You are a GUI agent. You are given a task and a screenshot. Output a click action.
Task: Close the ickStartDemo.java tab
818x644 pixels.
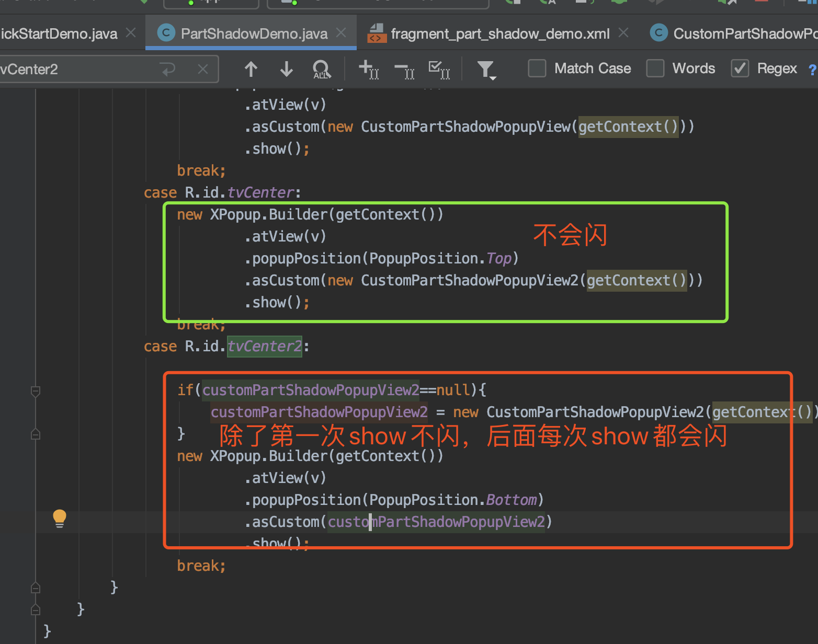tap(130, 32)
